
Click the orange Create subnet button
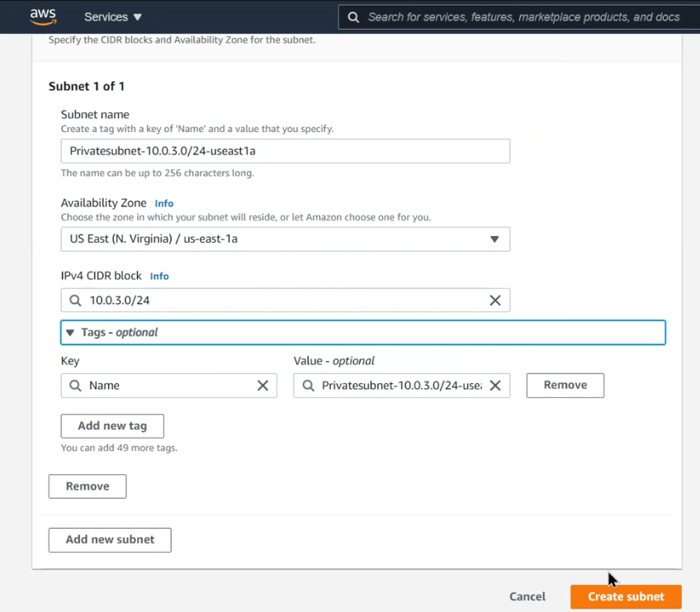(626, 596)
